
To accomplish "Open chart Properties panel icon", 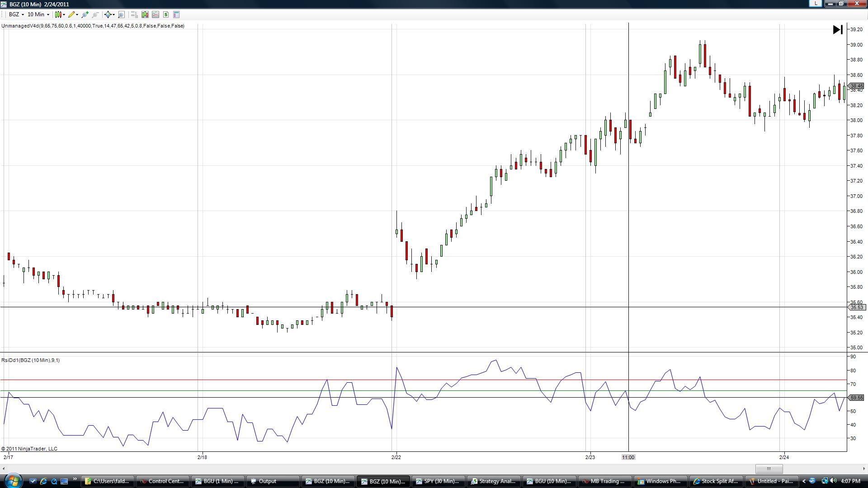I will coord(176,14).
